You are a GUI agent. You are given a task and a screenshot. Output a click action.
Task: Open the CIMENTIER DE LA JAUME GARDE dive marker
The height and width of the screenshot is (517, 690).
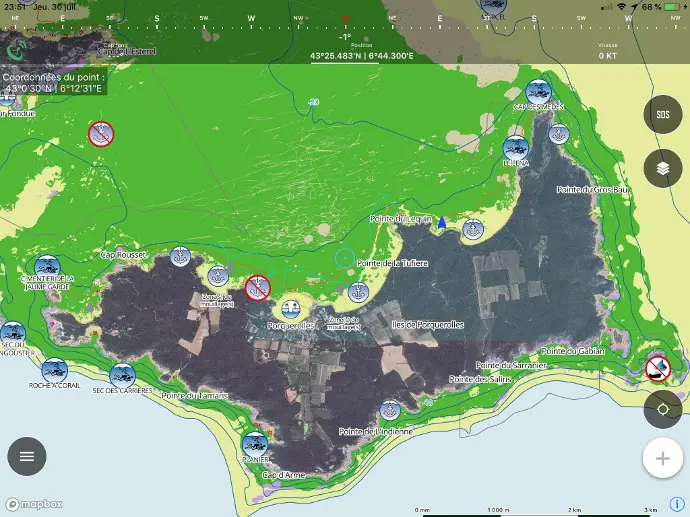[47, 268]
